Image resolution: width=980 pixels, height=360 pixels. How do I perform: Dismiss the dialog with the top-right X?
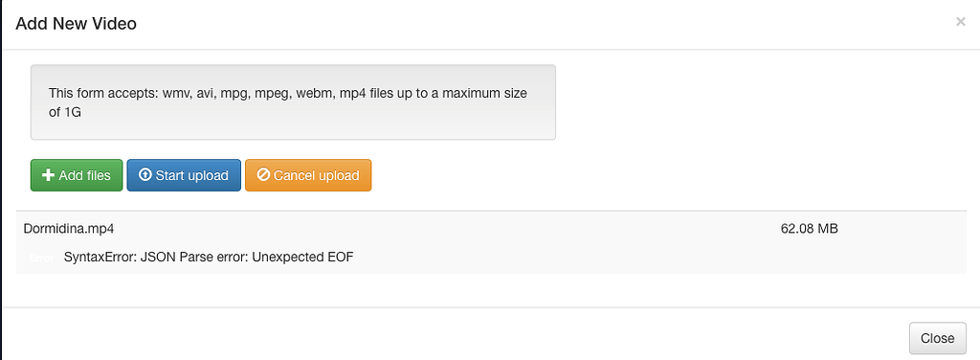pos(961,22)
